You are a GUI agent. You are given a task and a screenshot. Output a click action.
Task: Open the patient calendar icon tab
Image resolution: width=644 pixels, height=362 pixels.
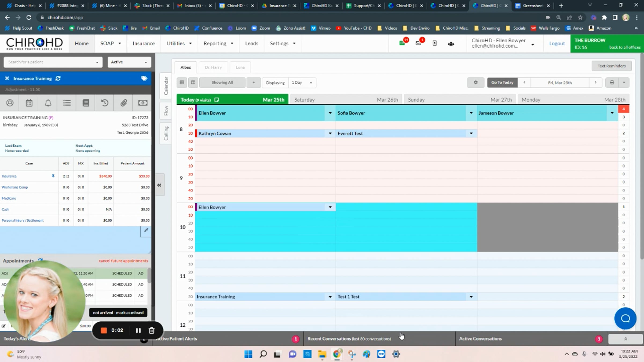click(x=29, y=103)
